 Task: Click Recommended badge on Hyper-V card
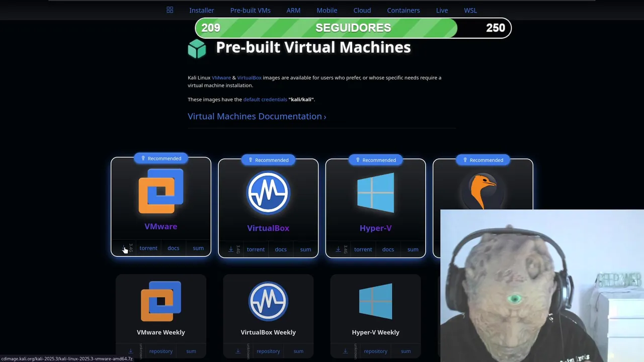[376, 160]
